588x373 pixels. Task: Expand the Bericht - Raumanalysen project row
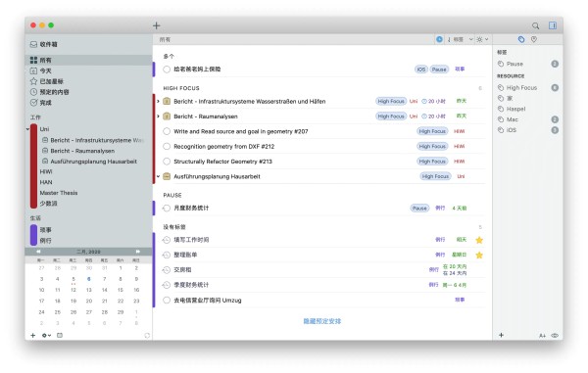(158, 117)
